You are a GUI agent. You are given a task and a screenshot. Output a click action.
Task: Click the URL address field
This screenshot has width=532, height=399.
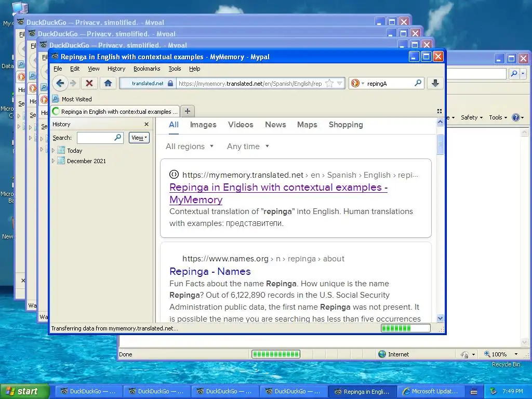click(x=250, y=84)
